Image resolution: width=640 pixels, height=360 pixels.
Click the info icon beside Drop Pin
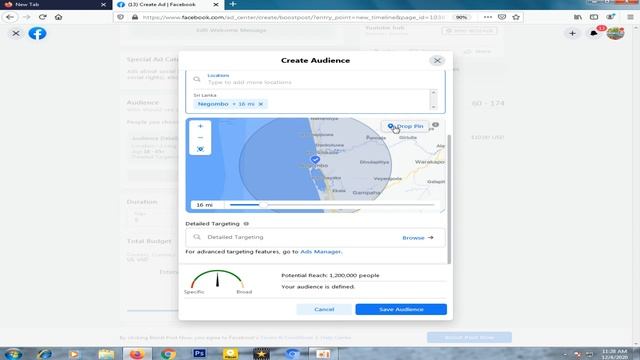point(436,125)
